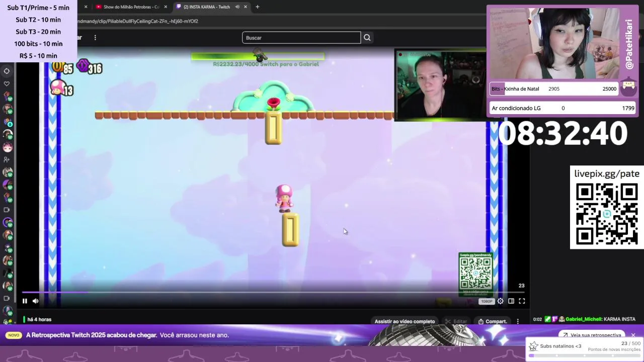The height and width of the screenshot is (362, 644).
Task: Click Assistir ao vídeo completo button
Action: (x=405, y=322)
